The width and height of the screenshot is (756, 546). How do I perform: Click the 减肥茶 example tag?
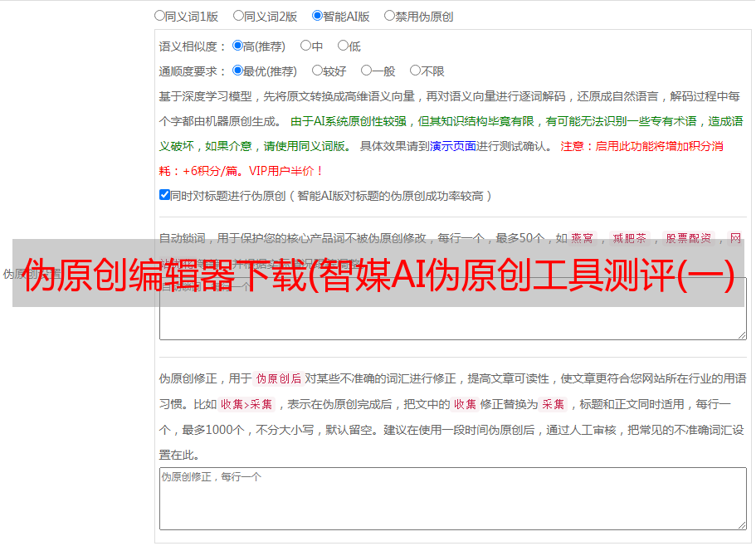(x=629, y=238)
